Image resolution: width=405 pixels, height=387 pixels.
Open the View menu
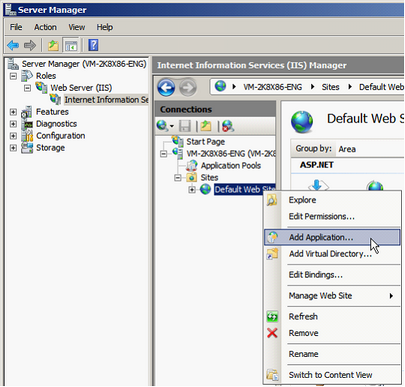(76, 27)
